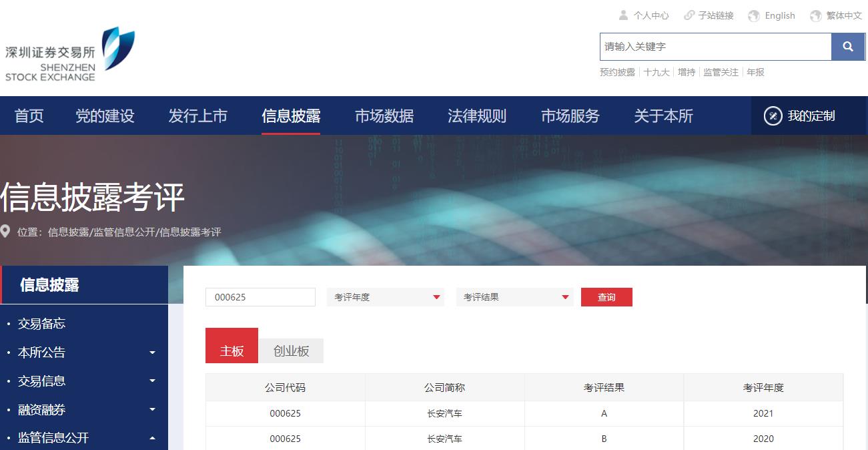
Task: Click the red 查询 button
Action: (606, 297)
